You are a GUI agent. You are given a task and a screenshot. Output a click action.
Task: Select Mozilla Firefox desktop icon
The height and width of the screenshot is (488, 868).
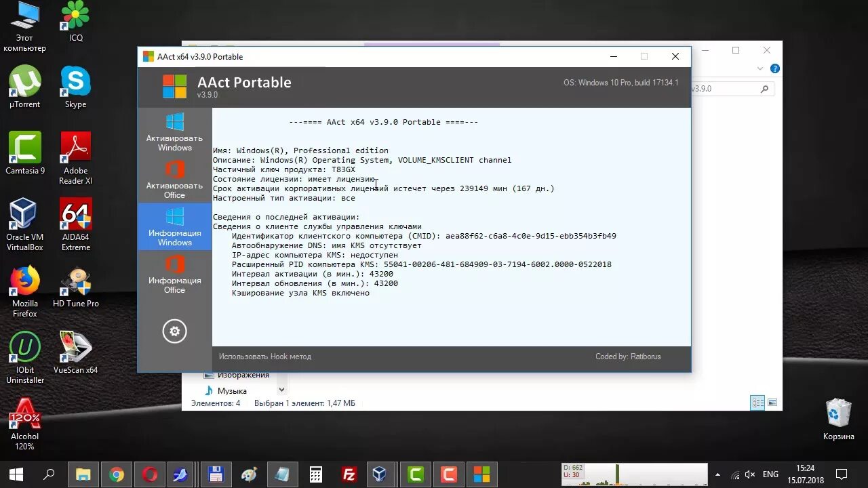25,291
